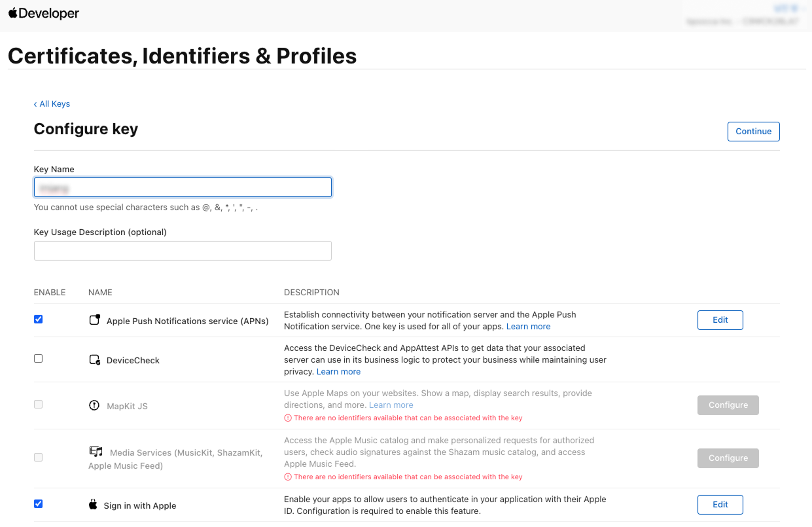
Task: Click the Apple Developer logo
Action: pos(44,13)
